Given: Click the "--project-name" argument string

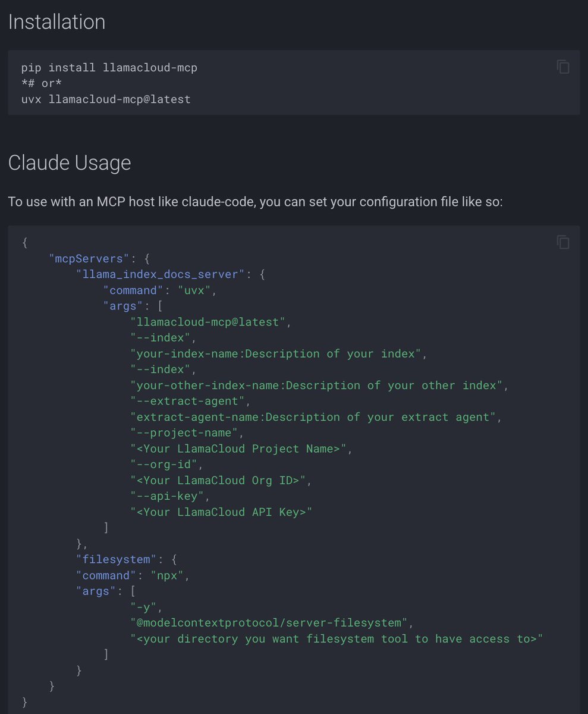Looking at the screenshot, I should pyautogui.click(x=187, y=433).
